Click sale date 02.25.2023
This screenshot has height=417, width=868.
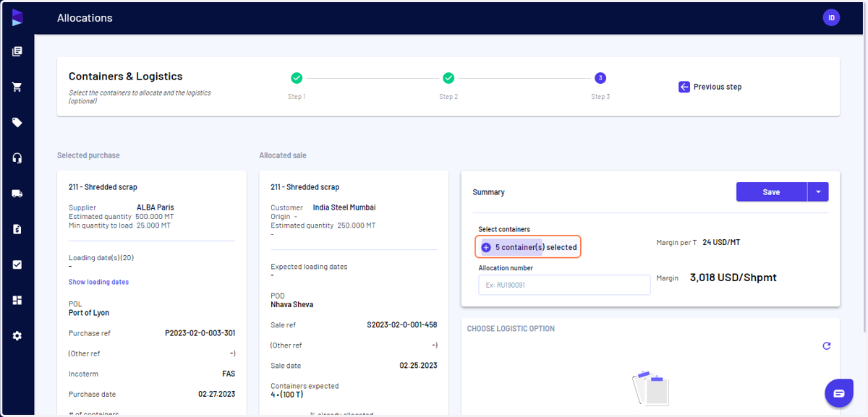point(418,366)
